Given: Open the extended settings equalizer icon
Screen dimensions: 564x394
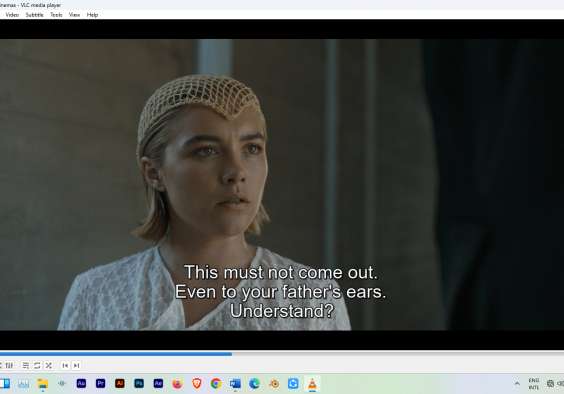Looking at the screenshot, I should (x=9, y=366).
